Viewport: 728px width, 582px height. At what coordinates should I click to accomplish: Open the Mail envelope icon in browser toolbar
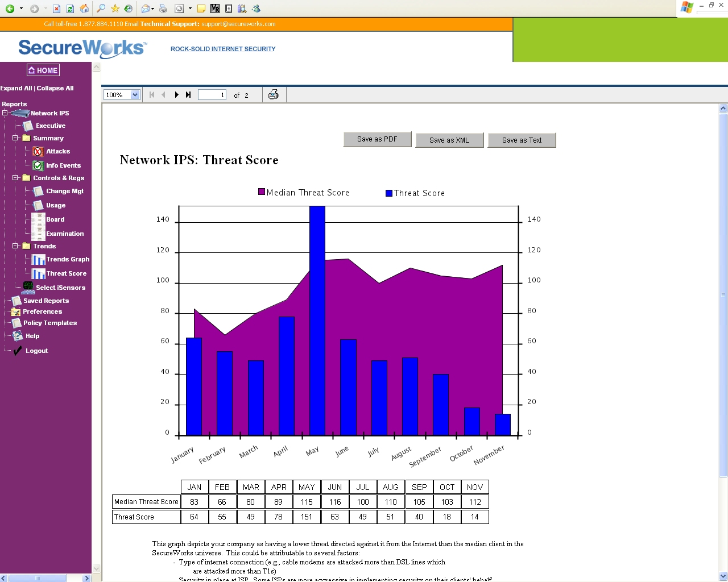tap(146, 9)
